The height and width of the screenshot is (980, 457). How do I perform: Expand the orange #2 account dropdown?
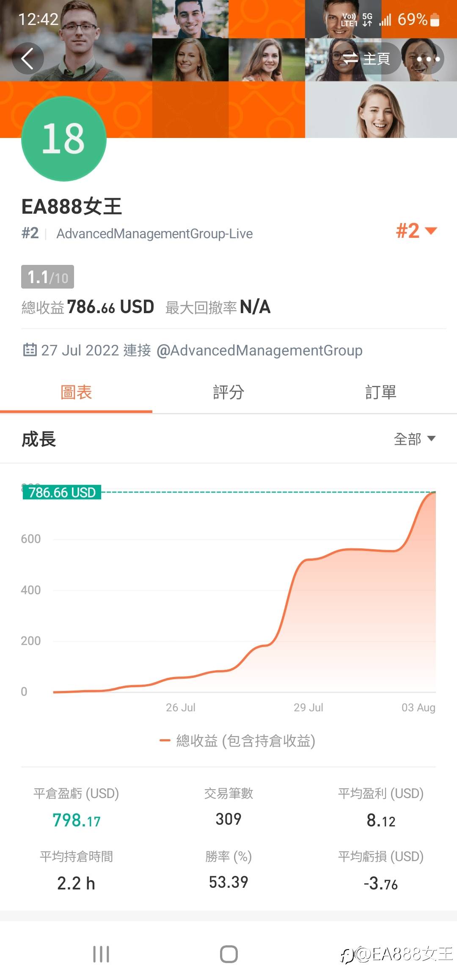tap(416, 231)
